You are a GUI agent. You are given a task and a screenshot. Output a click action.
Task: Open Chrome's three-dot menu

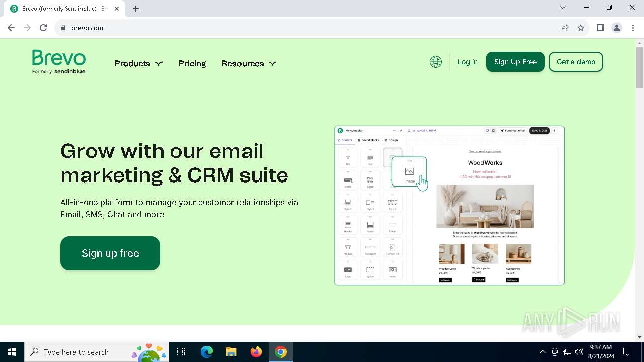pos(633,28)
